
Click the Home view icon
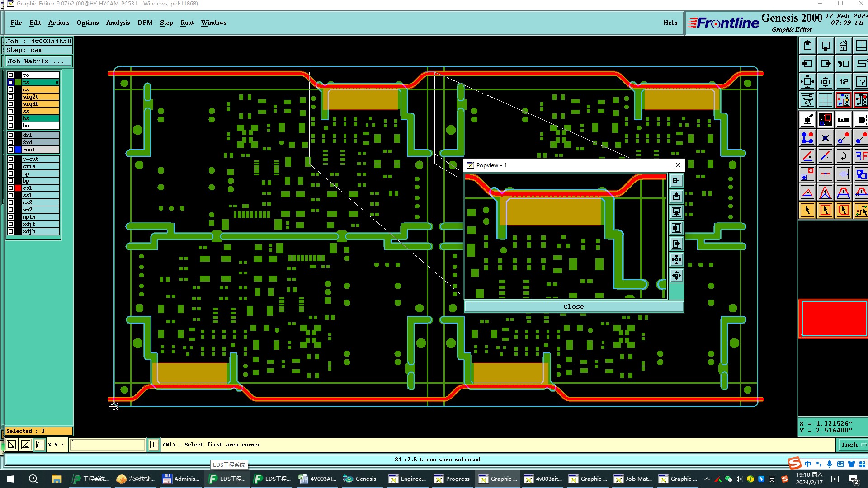click(843, 46)
